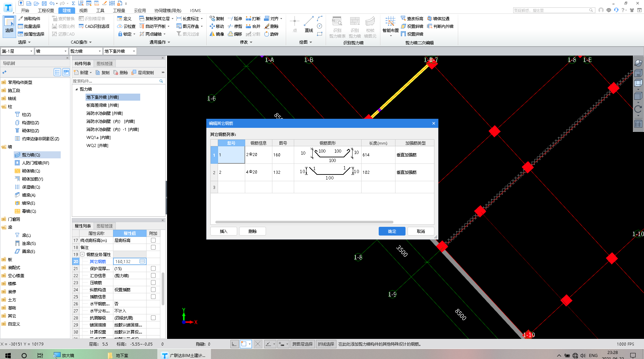Click 镜像 mirror tool
Image resolution: width=644 pixels, height=359 pixels.
(217, 34)
